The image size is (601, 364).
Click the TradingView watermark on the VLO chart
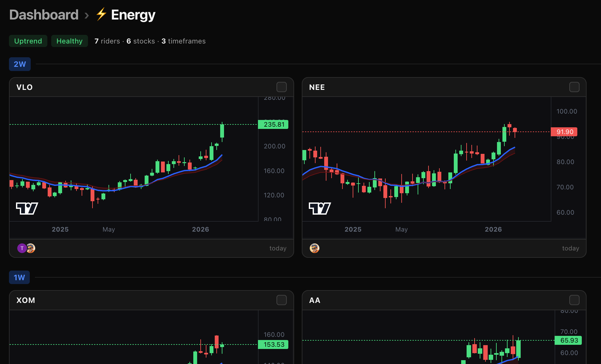point(27,208)
